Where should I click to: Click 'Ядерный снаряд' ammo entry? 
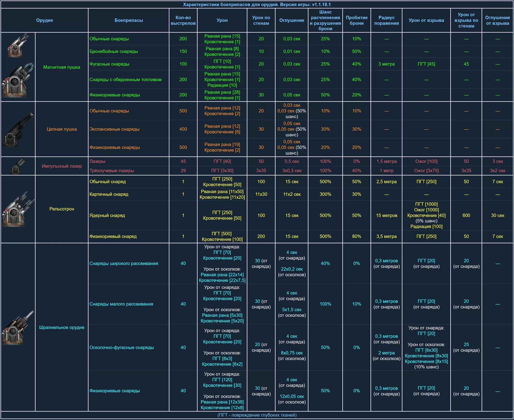pos(107,215)
